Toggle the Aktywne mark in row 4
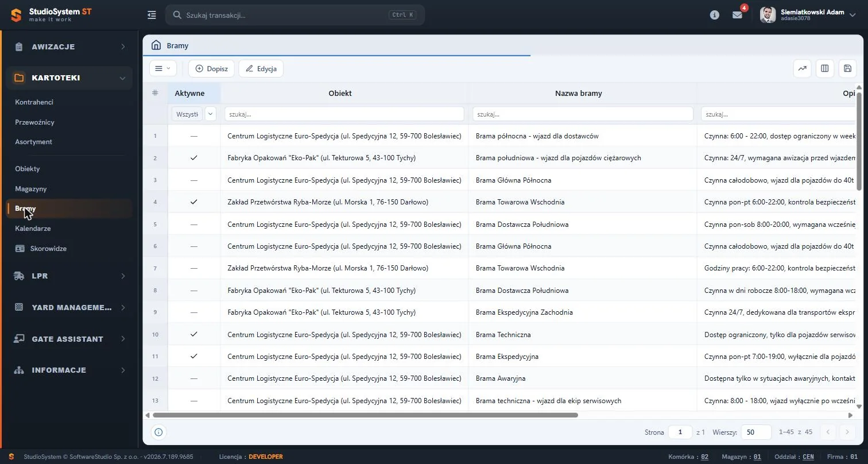Viewport: 868px width, 464px height. tap(194, 202)
